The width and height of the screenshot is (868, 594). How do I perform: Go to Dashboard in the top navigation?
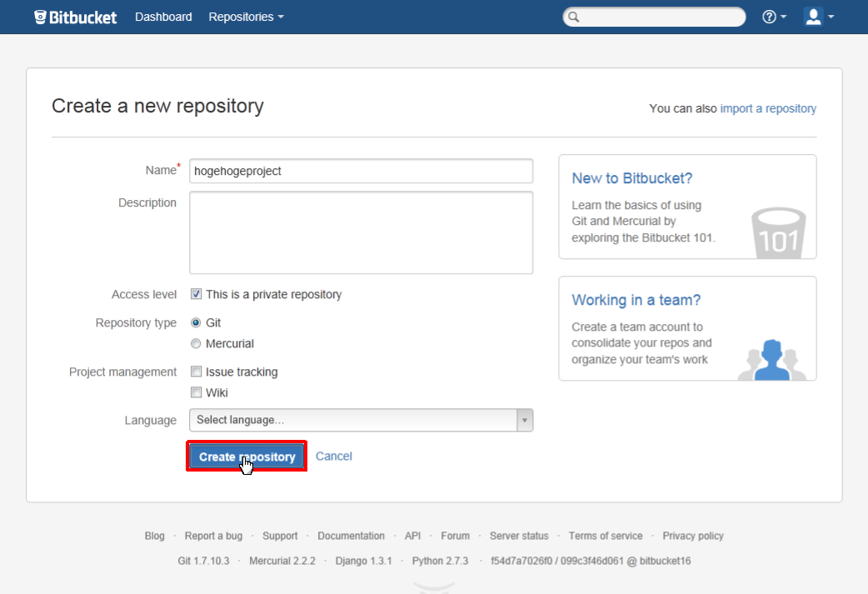(x=163, y=17)
